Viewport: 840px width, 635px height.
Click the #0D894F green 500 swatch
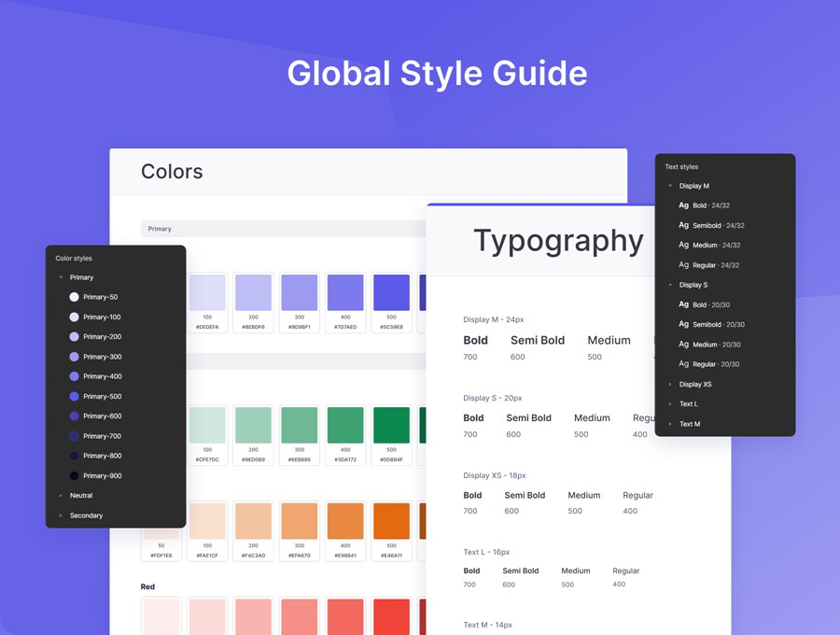pos(391,425)
